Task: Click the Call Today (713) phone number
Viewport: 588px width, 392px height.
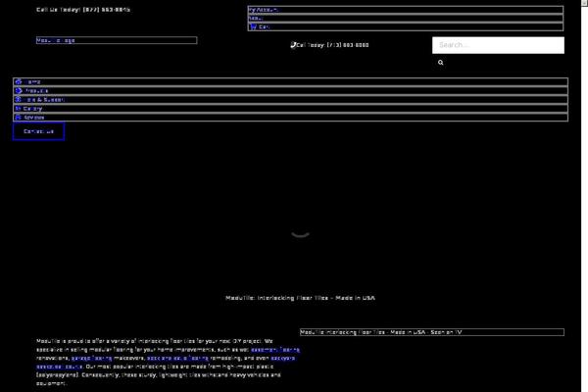Action: [332, 45]
